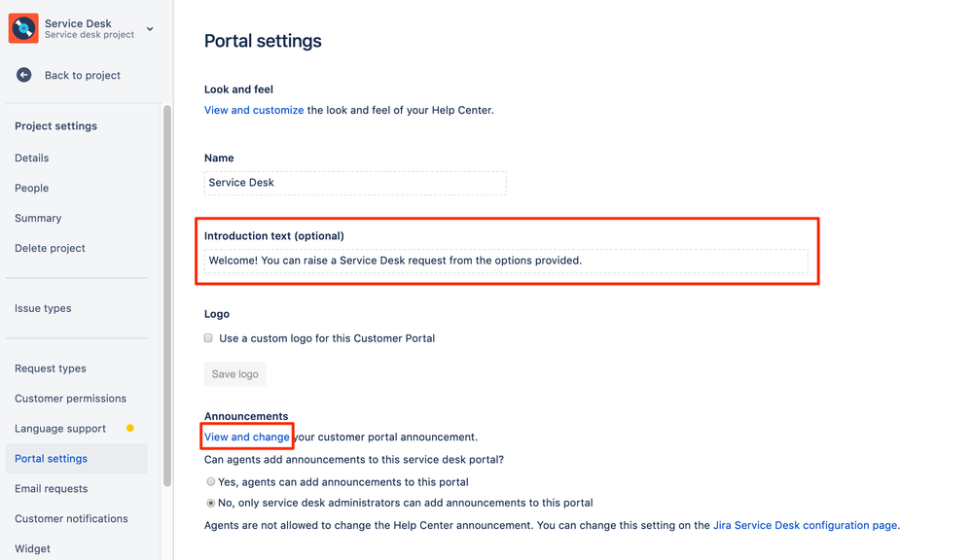Open the project switcher chevron near Service Desk
The height and width of the screenshot is (560, 972).
(x=149, y=28)
